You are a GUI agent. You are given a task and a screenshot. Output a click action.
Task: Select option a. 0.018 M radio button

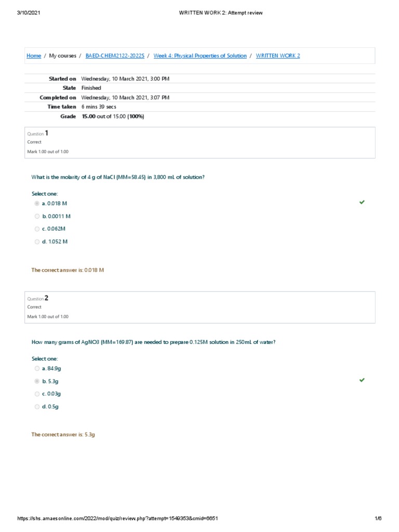[x=37, y=204]
